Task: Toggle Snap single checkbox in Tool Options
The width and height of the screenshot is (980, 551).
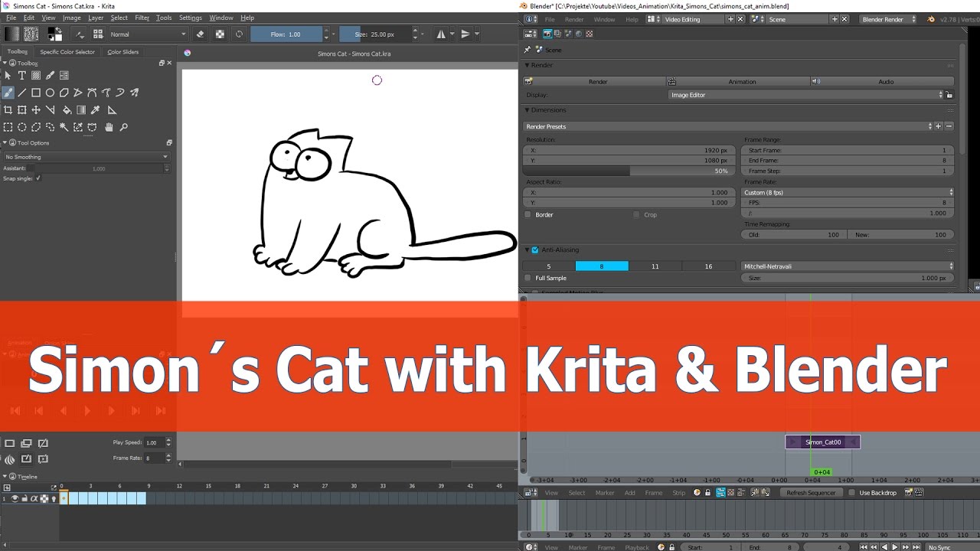Action: (38, 178)
